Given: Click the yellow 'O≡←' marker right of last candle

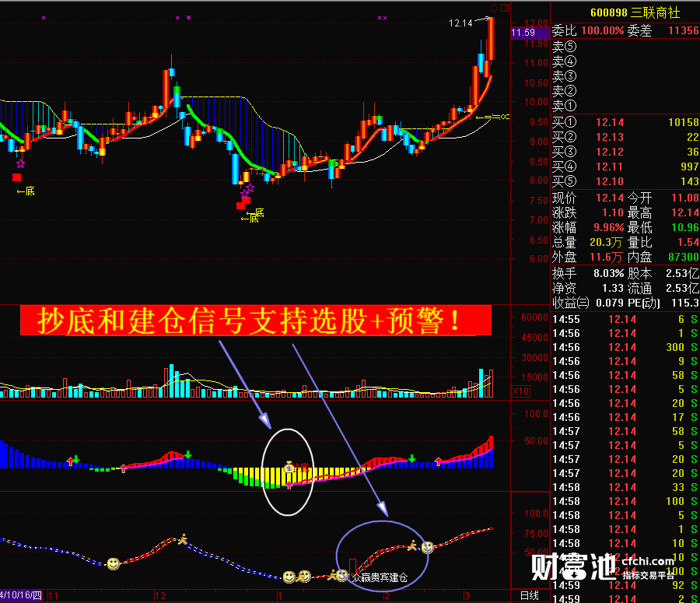Looking at the screenshot, I should click(493, 117).
